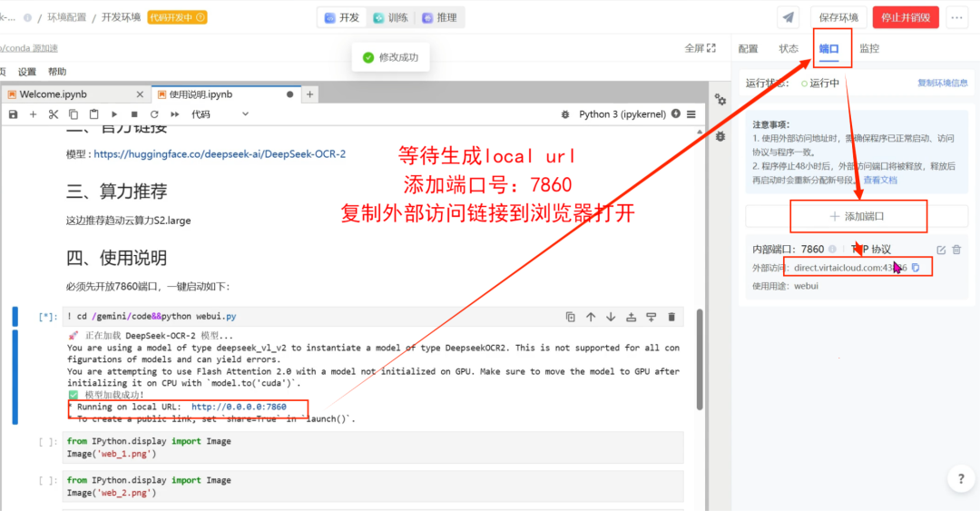980x511 pixels.
Task: Click the paper plane send icon
Action: 789,17
